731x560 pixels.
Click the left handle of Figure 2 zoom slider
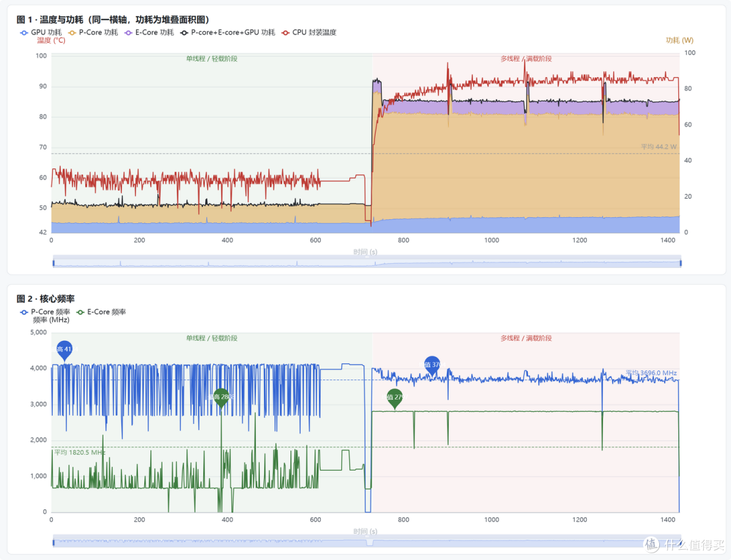click(53, 542)
